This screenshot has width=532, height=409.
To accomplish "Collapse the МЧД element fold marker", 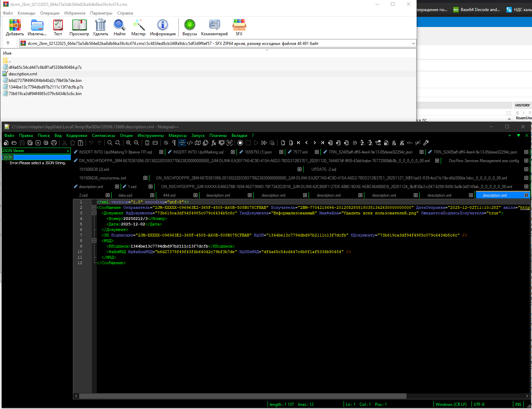I will pyautogui.click(x=94, y=241).
